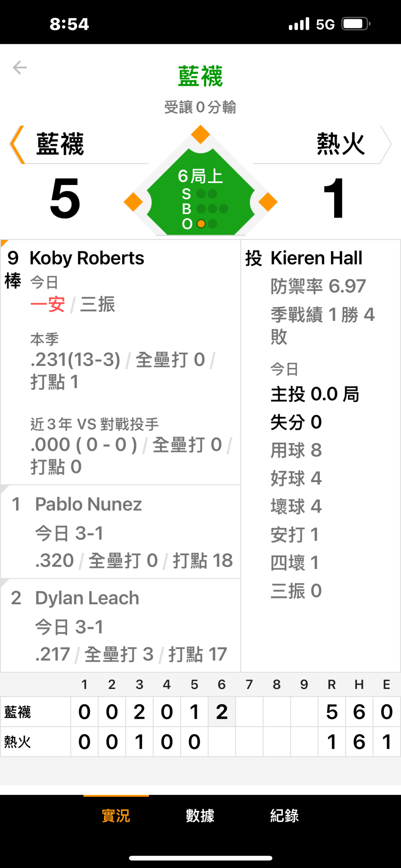Select the 6th inning score cell for 藍襪
Image resolution: width=401 pixels, height=868 pixels.
pyautogui.click(x=222, y=712)
